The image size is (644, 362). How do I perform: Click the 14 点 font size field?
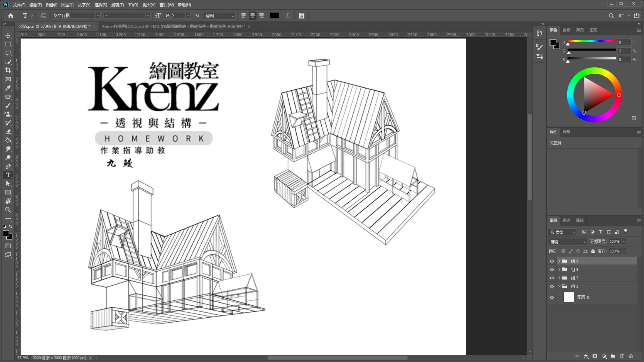pyautogui.click(x=174, y=16)
